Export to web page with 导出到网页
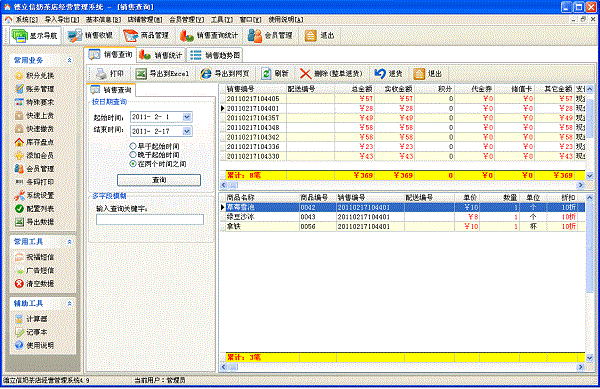 click(x=225, y=73)
